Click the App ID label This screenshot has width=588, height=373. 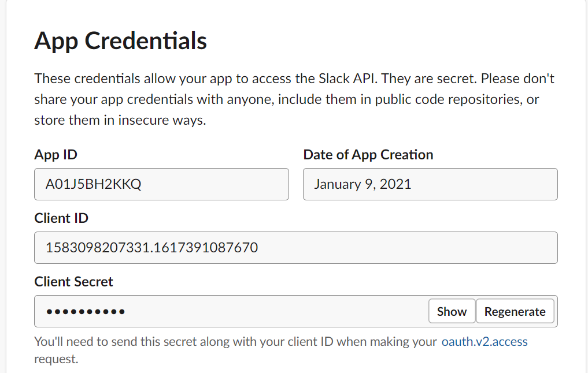click(x=56, y=155)
